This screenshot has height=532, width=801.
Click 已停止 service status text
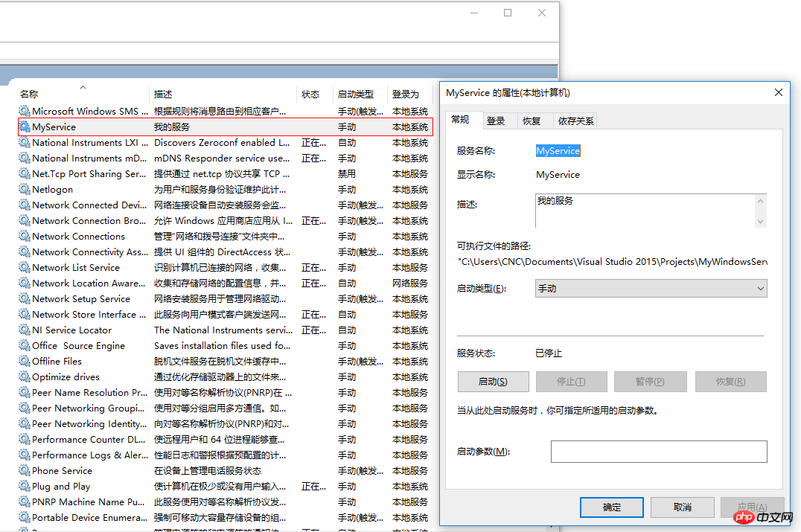pos(549,353)
